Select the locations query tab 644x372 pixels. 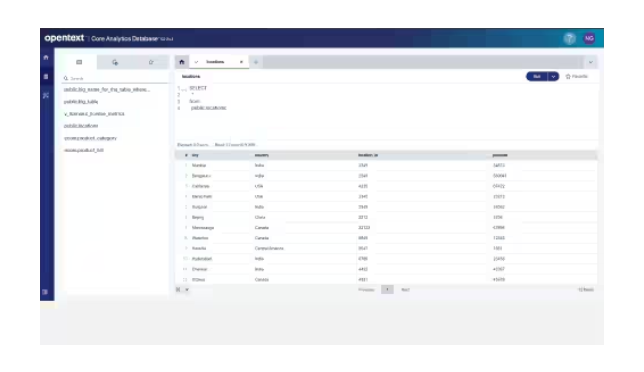pos(215,62)
